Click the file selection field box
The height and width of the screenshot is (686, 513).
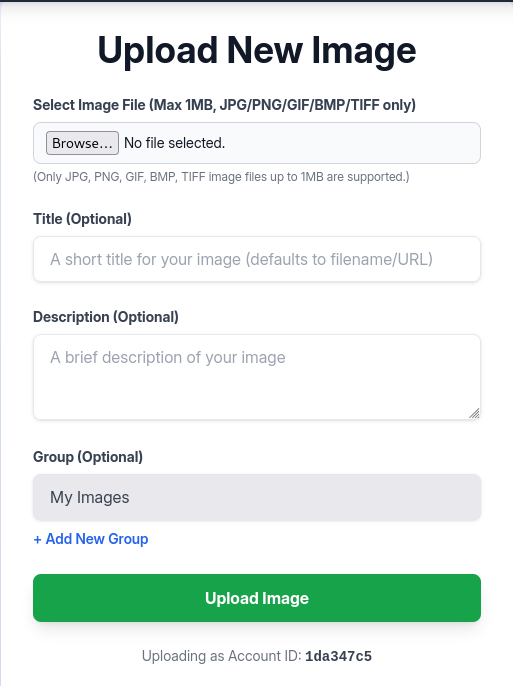(x=257, y=143)
